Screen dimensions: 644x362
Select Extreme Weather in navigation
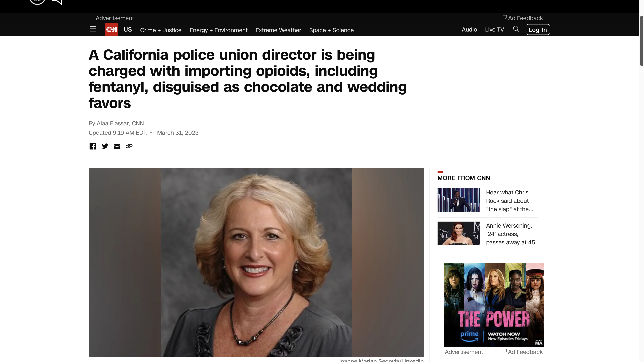tap(278, 30)
